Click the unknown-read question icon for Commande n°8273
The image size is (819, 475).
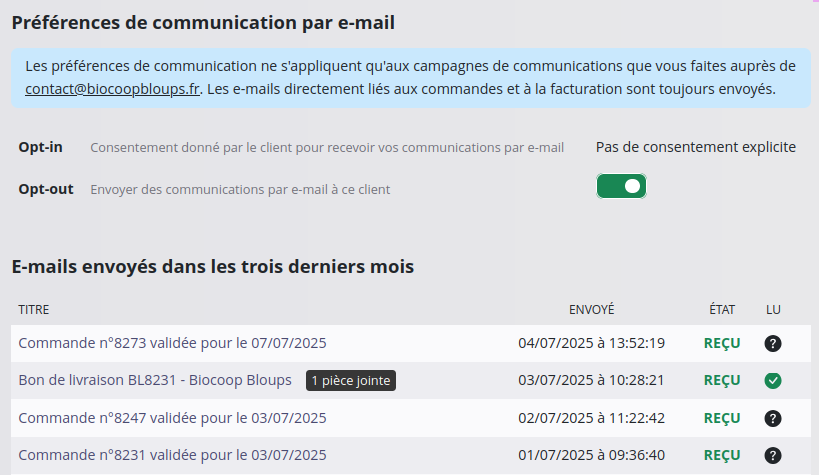click(773, 343)
